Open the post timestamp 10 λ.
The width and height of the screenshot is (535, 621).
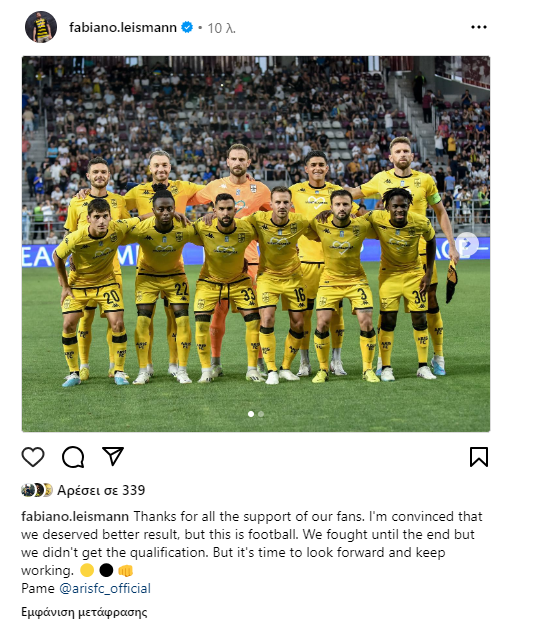[221, 28]
